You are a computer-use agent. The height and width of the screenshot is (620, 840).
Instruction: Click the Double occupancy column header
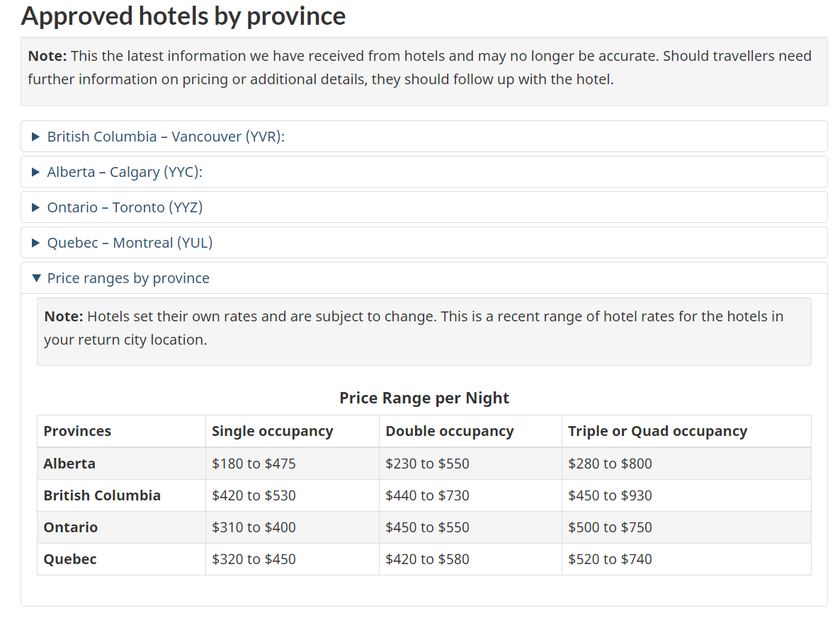tap(449, 431)
